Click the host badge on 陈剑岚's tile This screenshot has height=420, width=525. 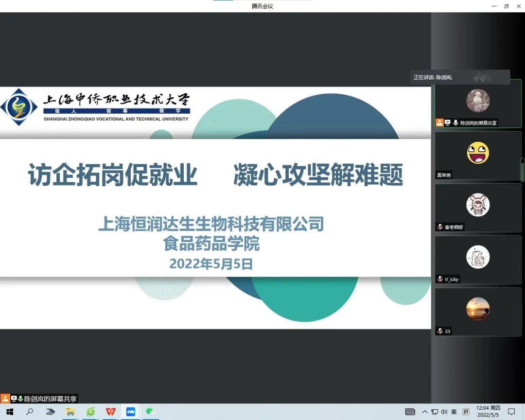pos(439,122)
